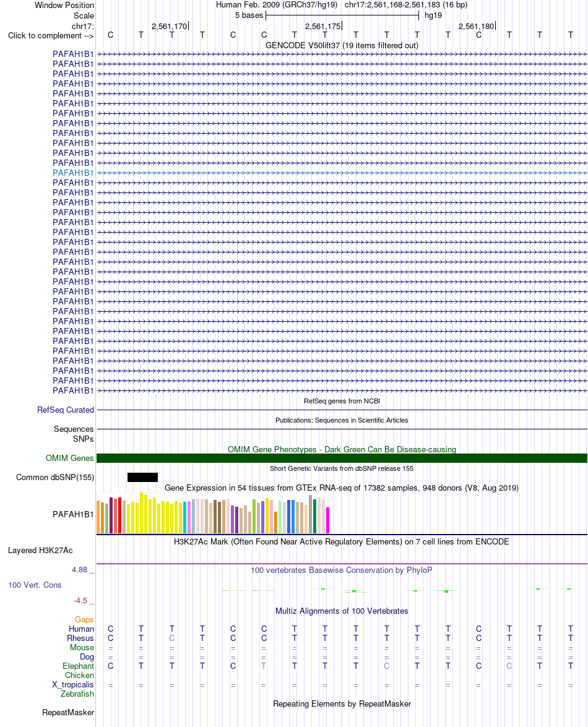Image resolution: width=588 pixels, height=727 pixels.
Task: Click 'Multiz Alignments of 100 Vertebrates' title
Action: point(342,611)
